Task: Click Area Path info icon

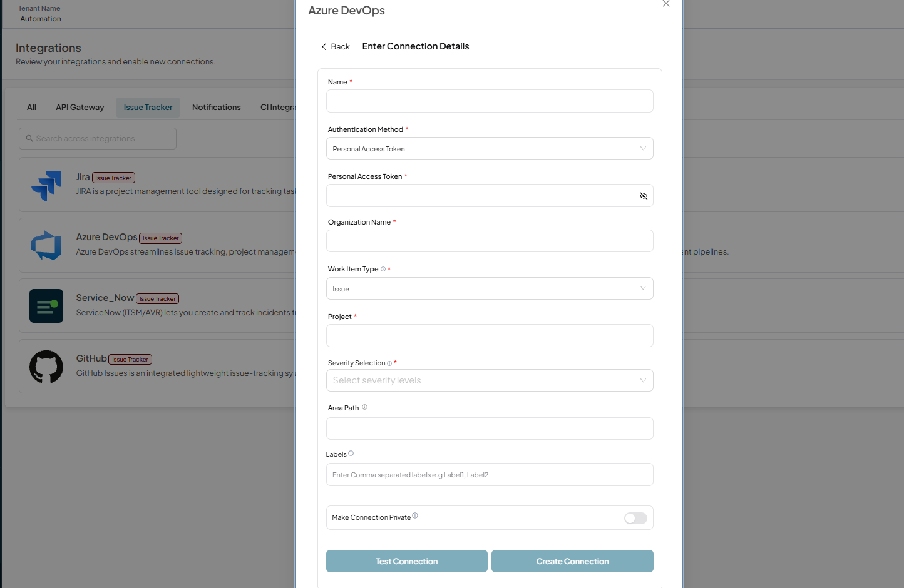Action: tap(364, 407)
